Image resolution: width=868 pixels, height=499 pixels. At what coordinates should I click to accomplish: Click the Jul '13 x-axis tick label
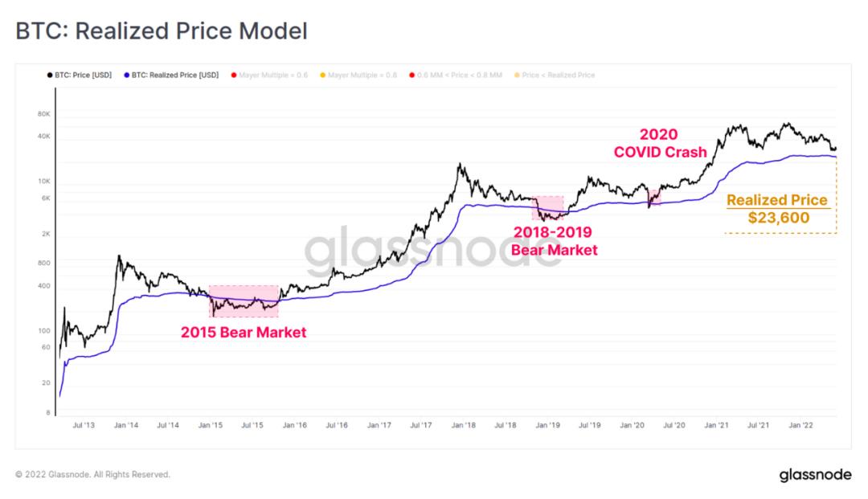coord(84,425)
